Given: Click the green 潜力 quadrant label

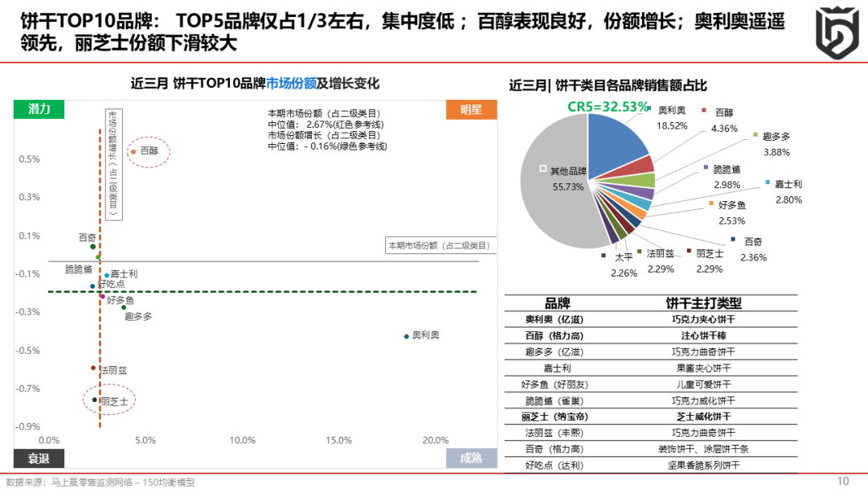Looking at the screenshot, I should coord(39,109).
